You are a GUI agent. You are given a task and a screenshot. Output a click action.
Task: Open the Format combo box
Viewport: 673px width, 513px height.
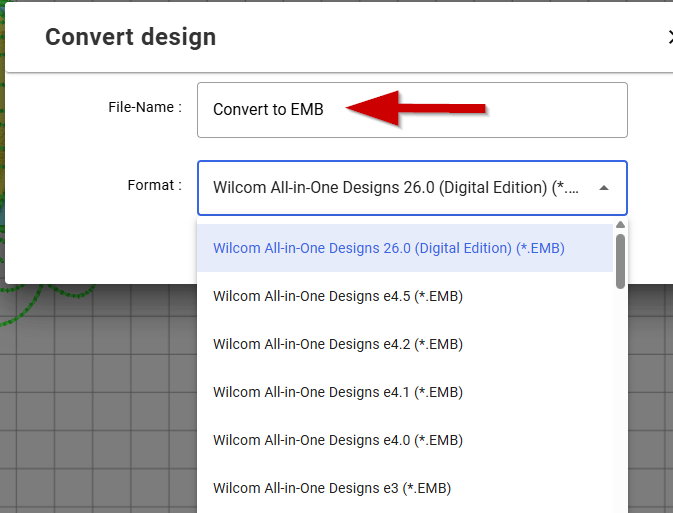(x=400, y=188)
